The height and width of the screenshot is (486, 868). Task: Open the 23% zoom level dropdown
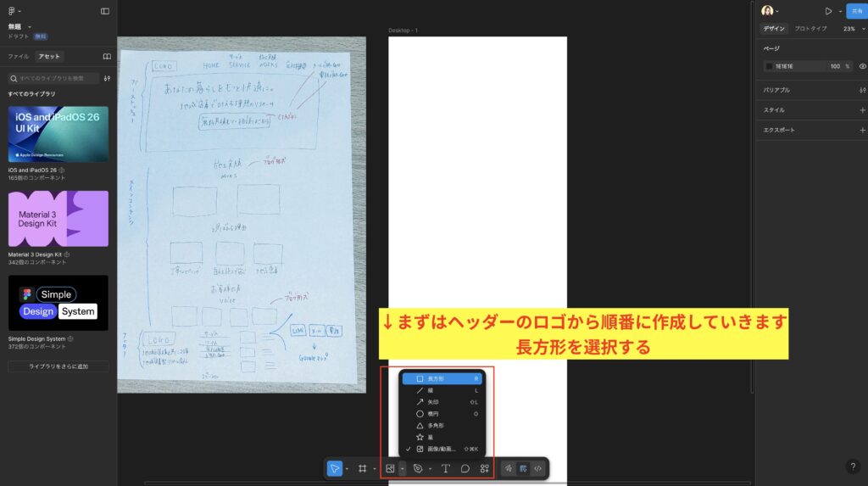point(849,29)
